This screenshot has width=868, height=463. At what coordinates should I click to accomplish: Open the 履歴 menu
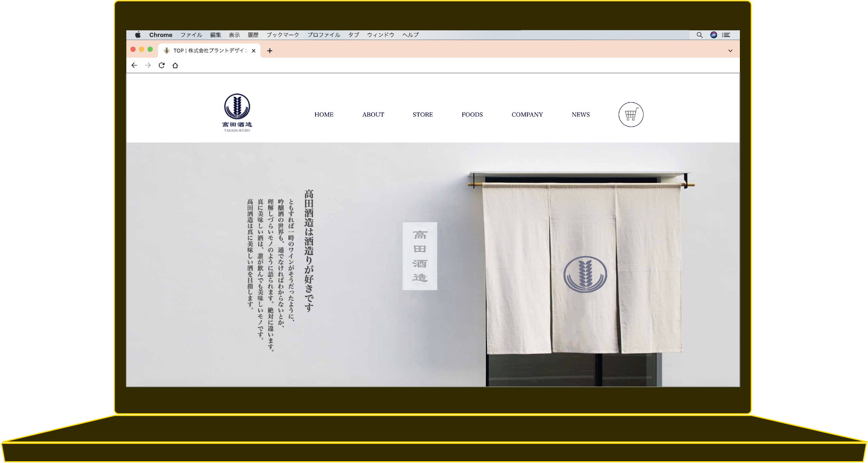point(253,35)
